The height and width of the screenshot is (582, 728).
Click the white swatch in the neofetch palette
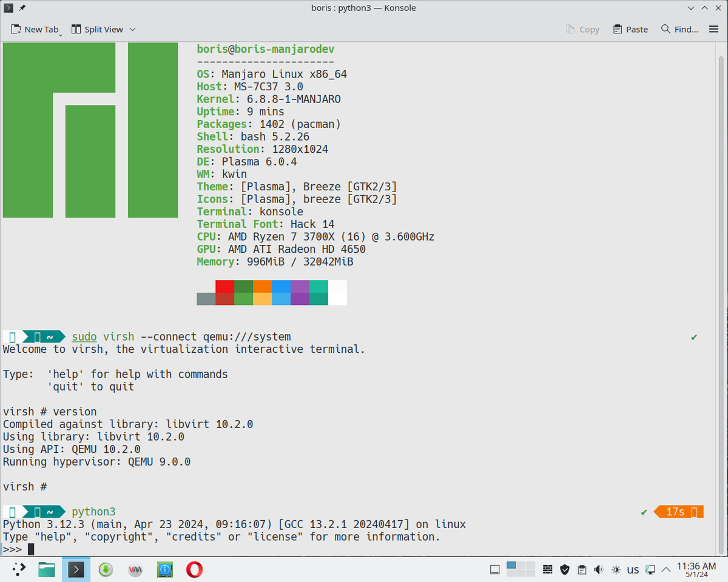[x=337, y=293]
